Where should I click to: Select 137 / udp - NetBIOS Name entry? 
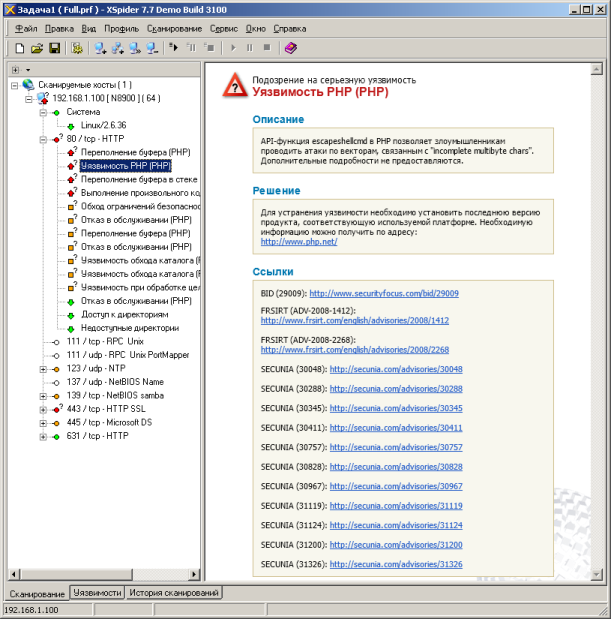pos(115,382)
